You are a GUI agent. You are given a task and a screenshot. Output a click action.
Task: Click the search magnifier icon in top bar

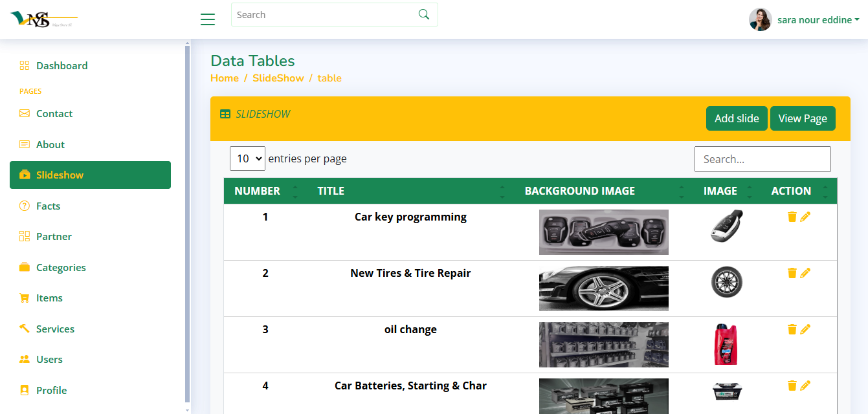tap(424, 15)
